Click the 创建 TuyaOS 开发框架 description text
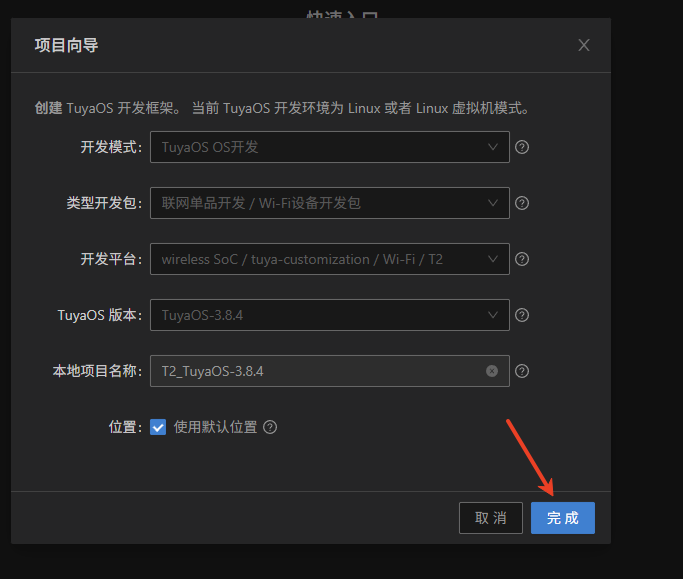Image resolution: width=683 pixels, height=579 pixels. click(x=282, y=108)
